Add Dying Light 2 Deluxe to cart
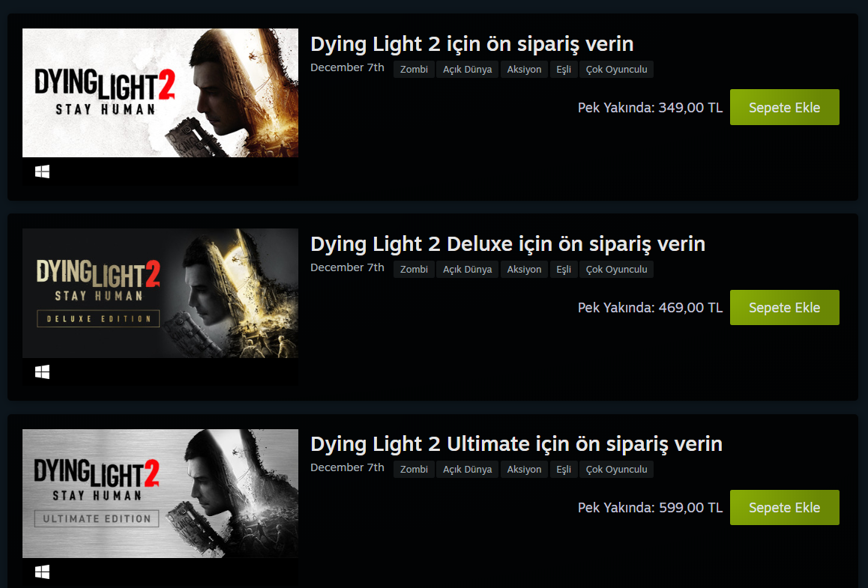The height and width of the screenshot is (588, 868). 784,308
